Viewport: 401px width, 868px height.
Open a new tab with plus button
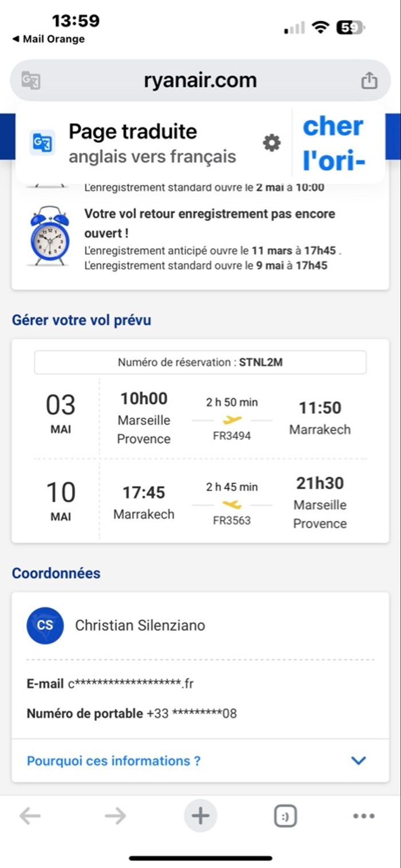[200, 816]
